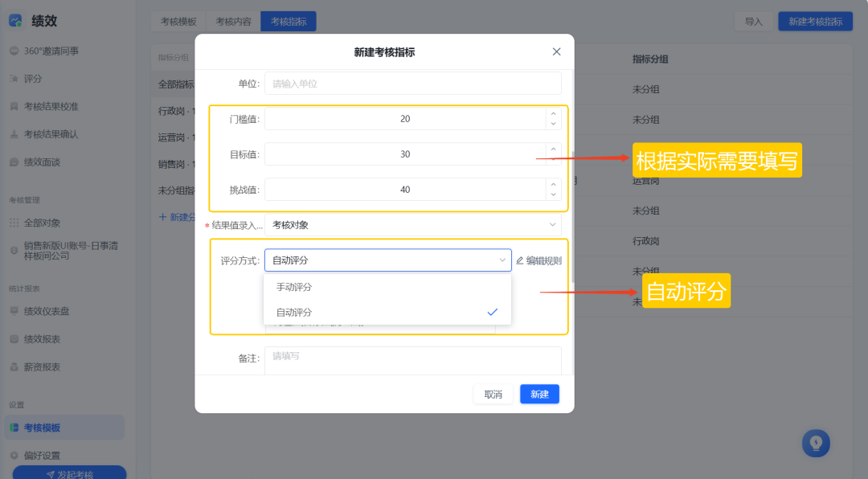Increase 门槛值 with the up arrow
The image size is (868, 479).
(553, 114)
